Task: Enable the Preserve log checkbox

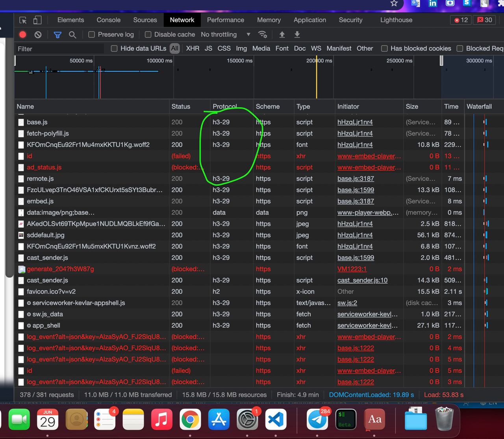Action: (x=91, y=35)
